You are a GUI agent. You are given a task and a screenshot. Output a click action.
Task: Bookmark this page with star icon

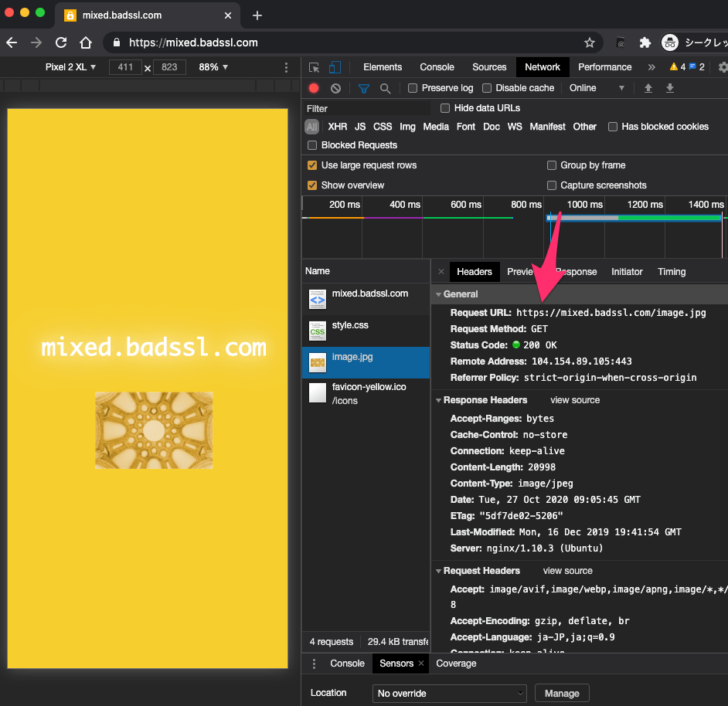tap(590, 42)
